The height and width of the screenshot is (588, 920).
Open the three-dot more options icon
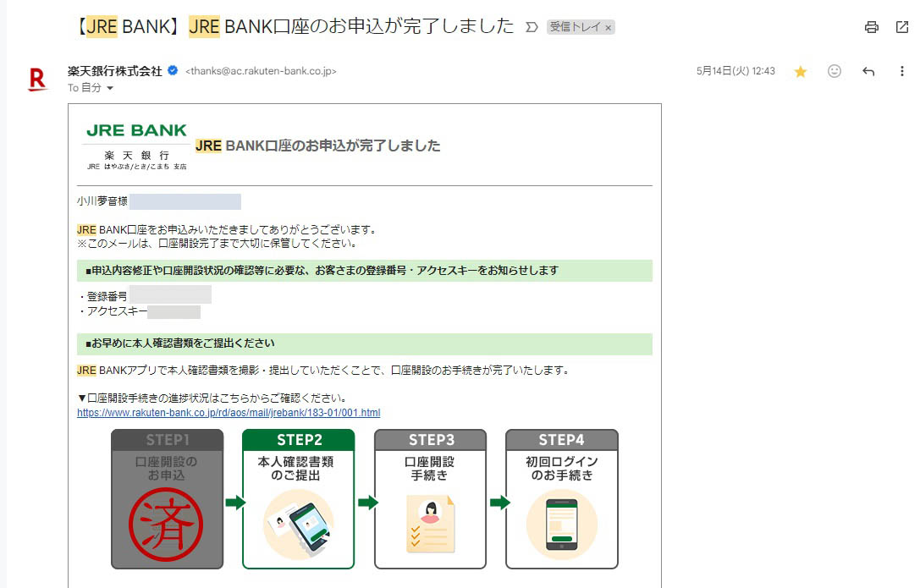[902, 71]
